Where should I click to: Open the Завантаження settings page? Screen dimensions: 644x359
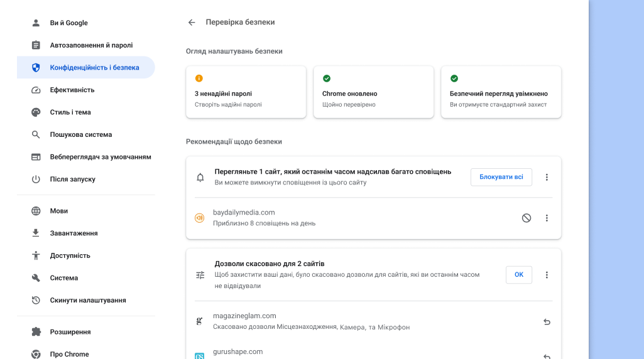[86, 233]
